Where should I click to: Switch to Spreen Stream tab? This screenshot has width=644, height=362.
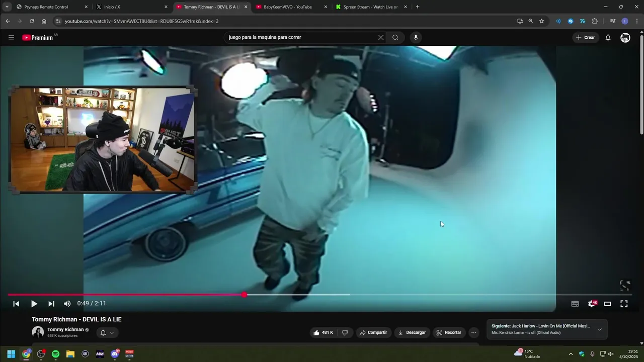pos(371,7)
